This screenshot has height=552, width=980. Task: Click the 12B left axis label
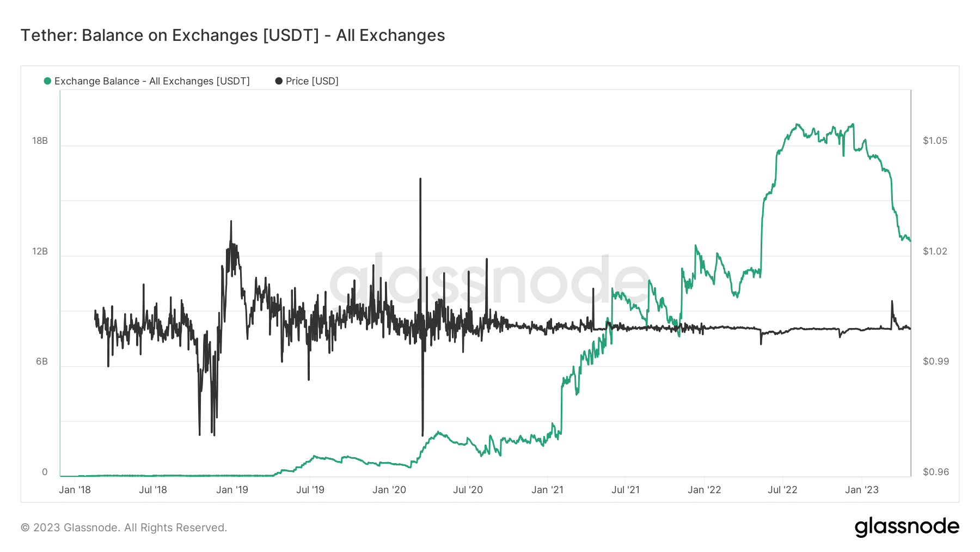pyautogui.click(x=40, y=252)
